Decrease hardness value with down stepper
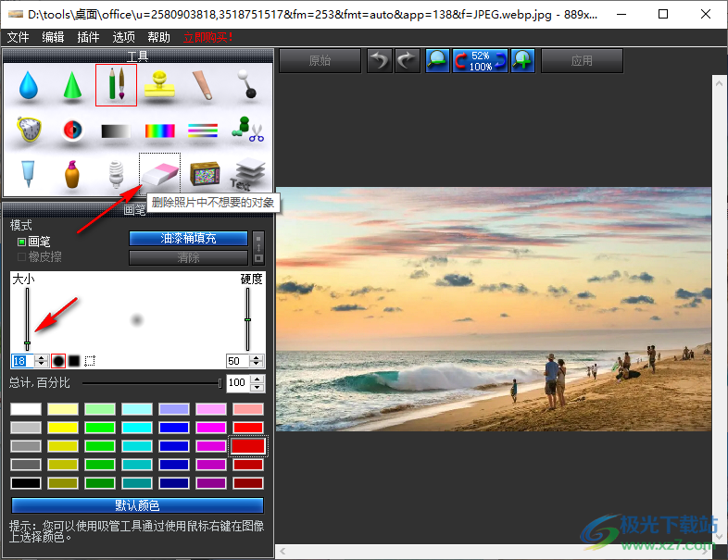The image size is (728, 560). (257, 364)
